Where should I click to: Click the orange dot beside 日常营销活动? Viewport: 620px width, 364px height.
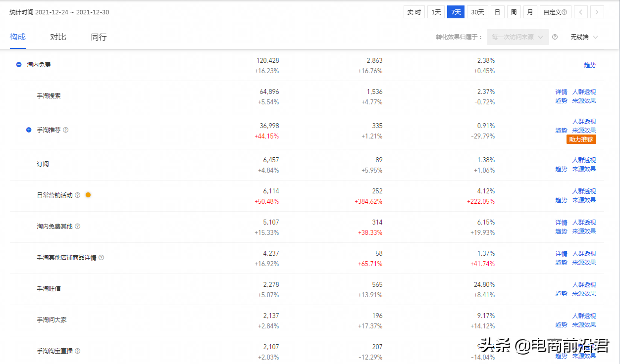[88, 195]
